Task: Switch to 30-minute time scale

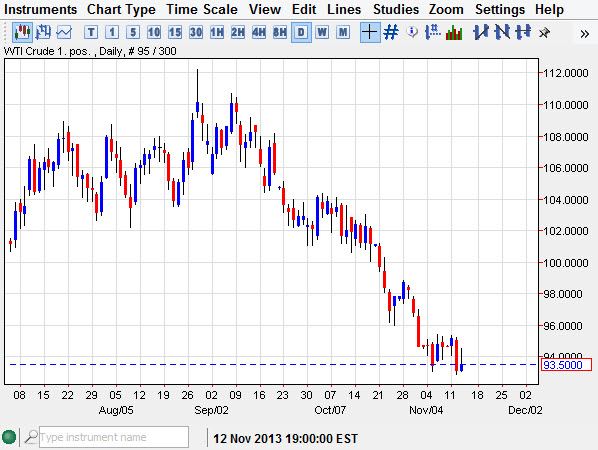Action: pos(196,32)
